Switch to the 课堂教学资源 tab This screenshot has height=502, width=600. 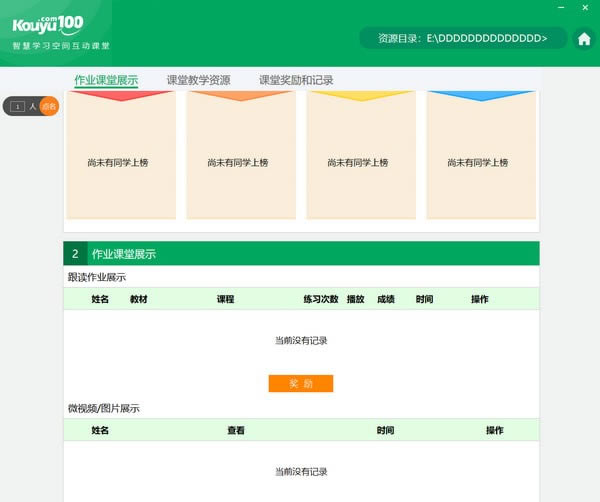(x=199, y=80)
